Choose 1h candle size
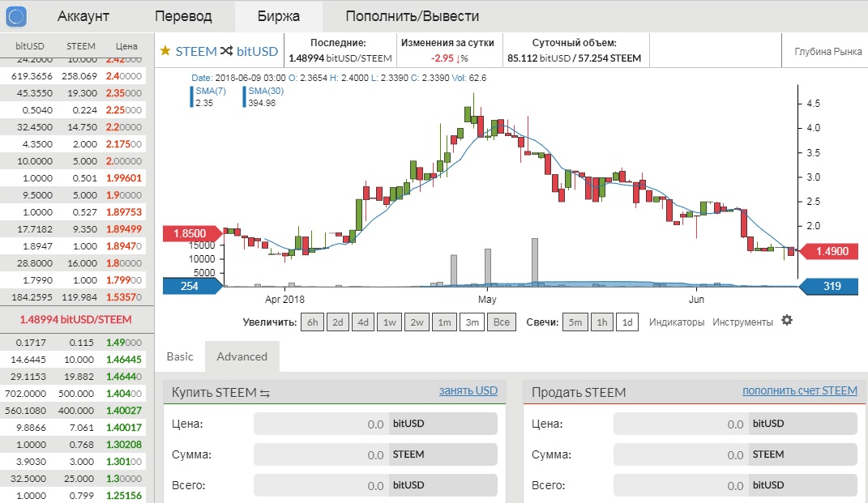The image size is (868, 503). click(601, 322)
